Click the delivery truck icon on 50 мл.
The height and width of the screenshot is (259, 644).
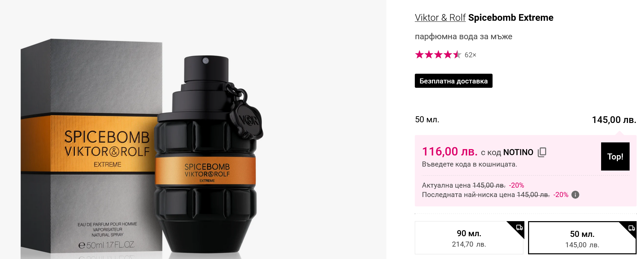[632, 228]
